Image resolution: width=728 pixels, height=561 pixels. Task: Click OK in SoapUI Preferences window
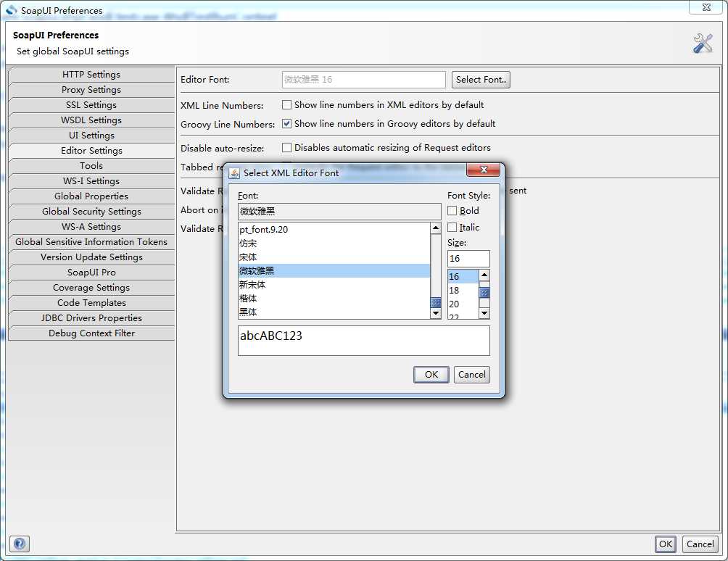666,544
